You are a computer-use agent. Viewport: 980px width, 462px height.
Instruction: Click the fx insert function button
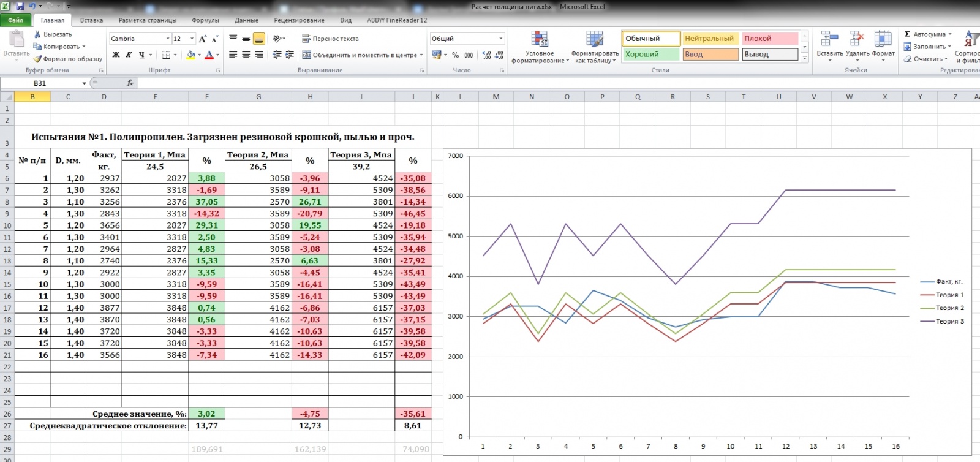point(130,83)
